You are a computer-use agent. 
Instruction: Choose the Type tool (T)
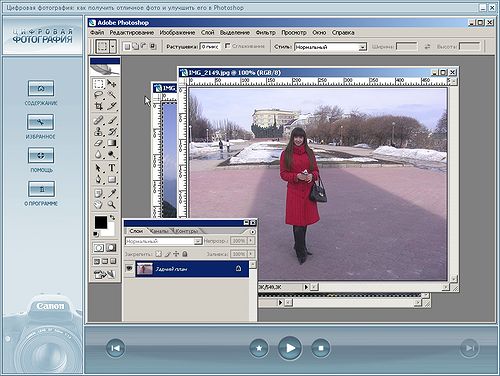tap(112, 168)
